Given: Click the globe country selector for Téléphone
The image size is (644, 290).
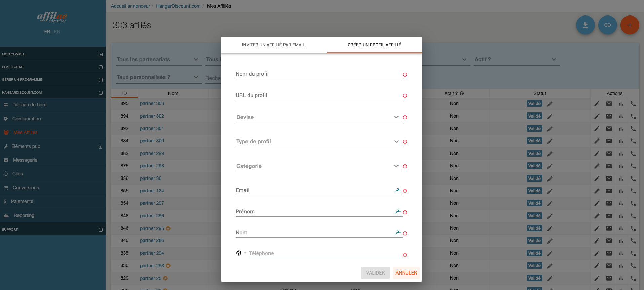Looking at the screenshot, I should point(239,253).
